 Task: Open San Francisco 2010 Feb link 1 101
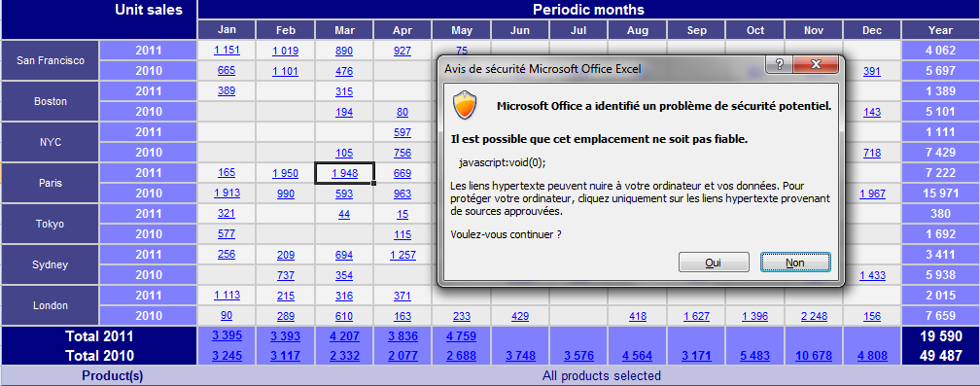click(285, 71)
